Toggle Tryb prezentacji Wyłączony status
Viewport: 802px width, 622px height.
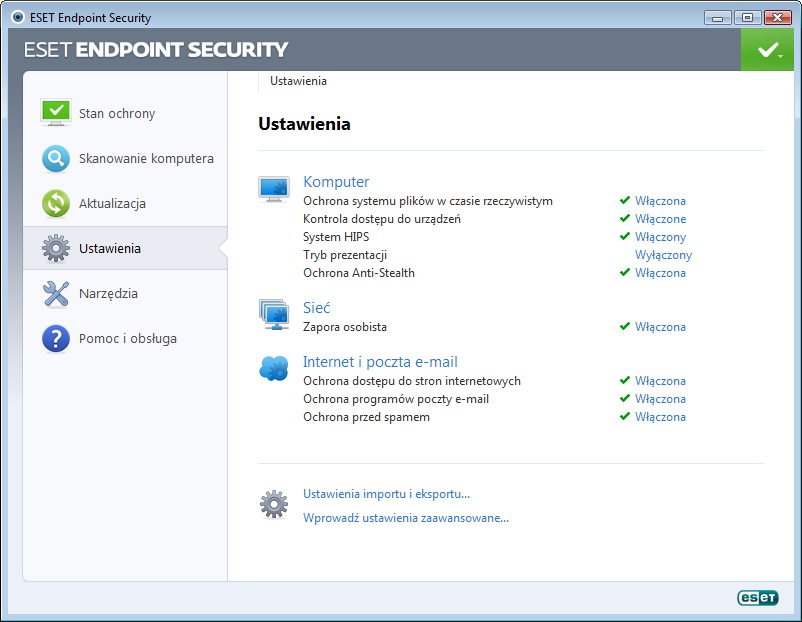663,255
